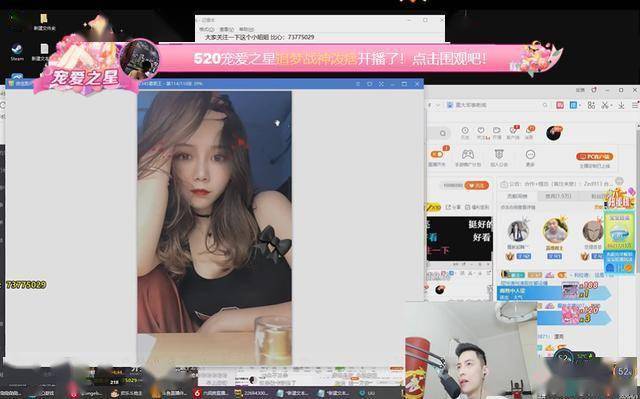Expand the address bar history dropdown chevron
Image resolution: width=640 pixels, height=399 pixels.
438,105
